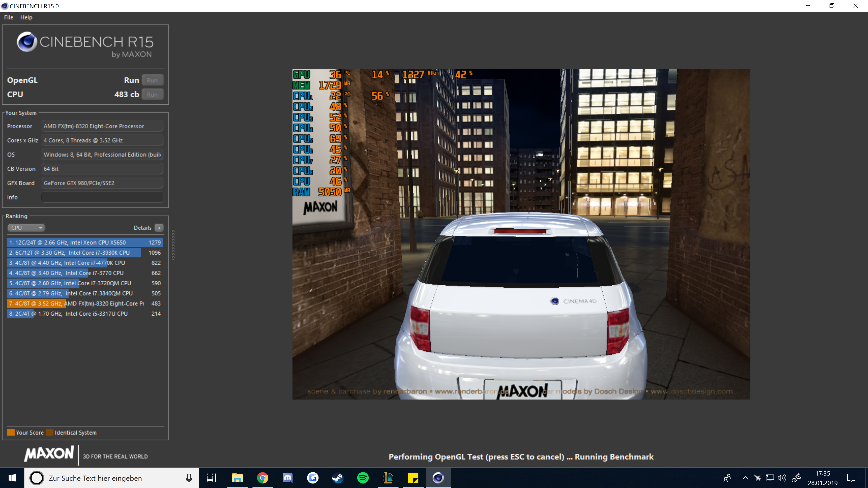Run the CPU benchmark
The width and height of the screenshot is (868, 488).
point(152,95)
